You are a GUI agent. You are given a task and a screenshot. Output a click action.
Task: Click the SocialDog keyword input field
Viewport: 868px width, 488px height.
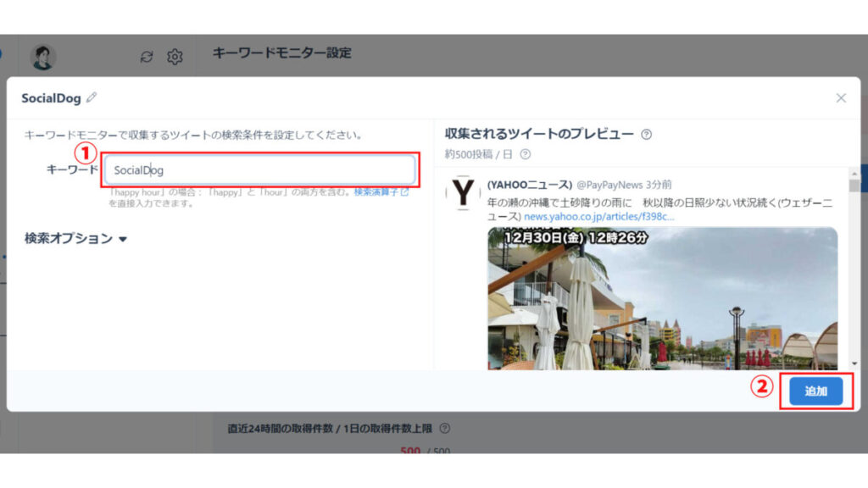(259, 169)
